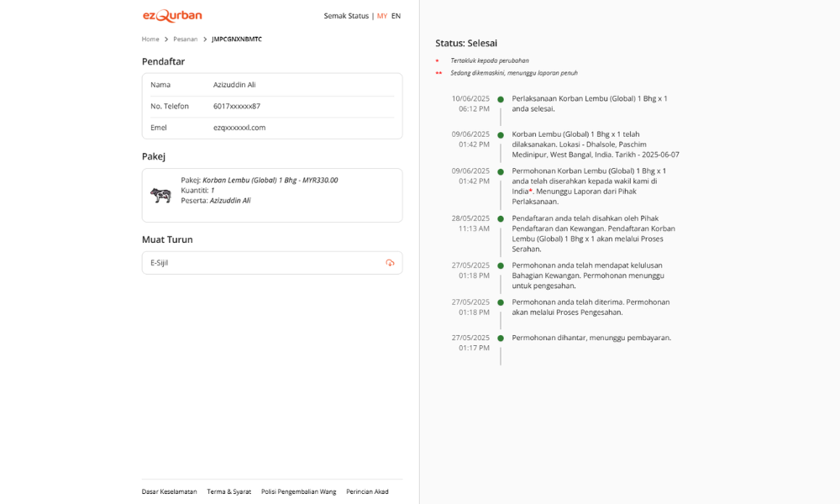840x504 pixels.
Task: Click the Korban Lembu package card
Action: pos(272,195)
